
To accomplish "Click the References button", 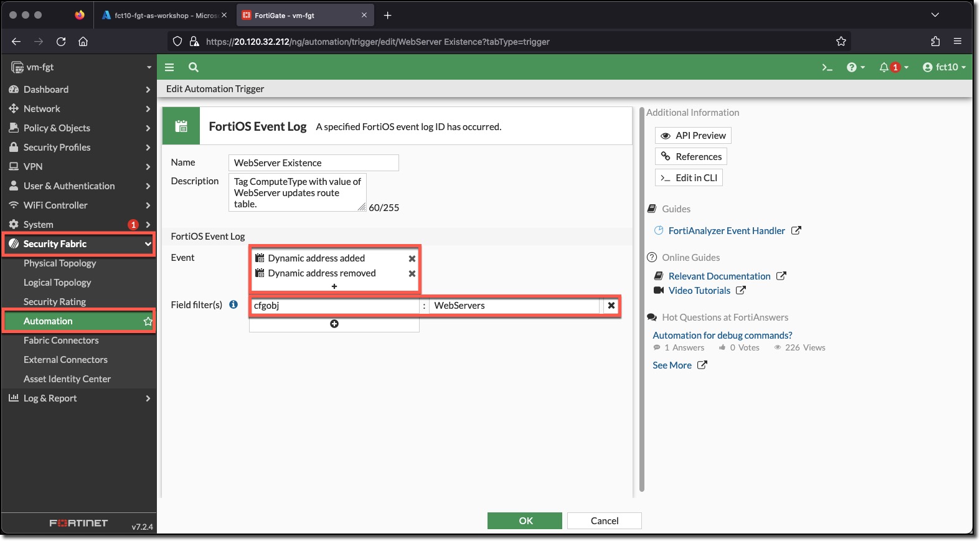I will tap(691, 157).
